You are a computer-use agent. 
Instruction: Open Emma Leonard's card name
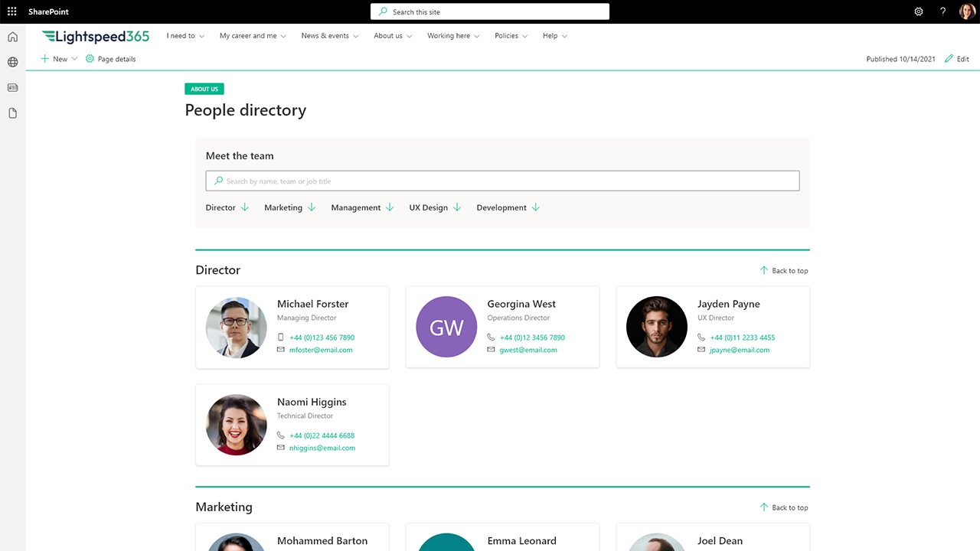(x=522, y=541)
